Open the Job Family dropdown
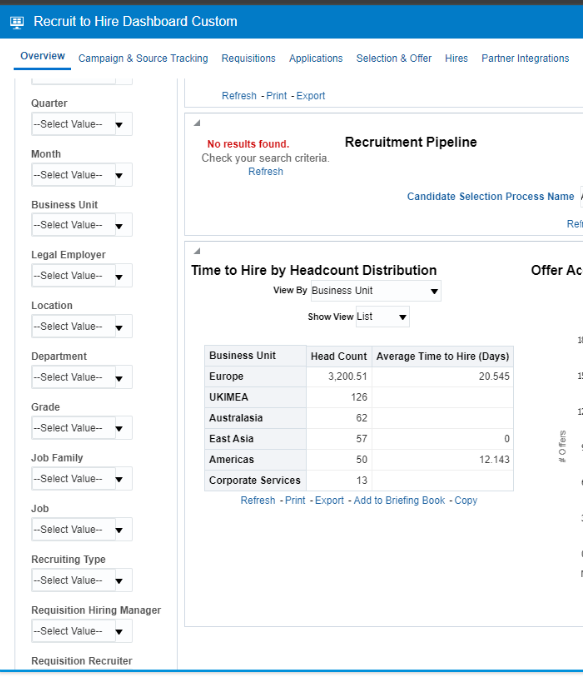Screen dimensions: 583x681 click(x=82, y=479)
